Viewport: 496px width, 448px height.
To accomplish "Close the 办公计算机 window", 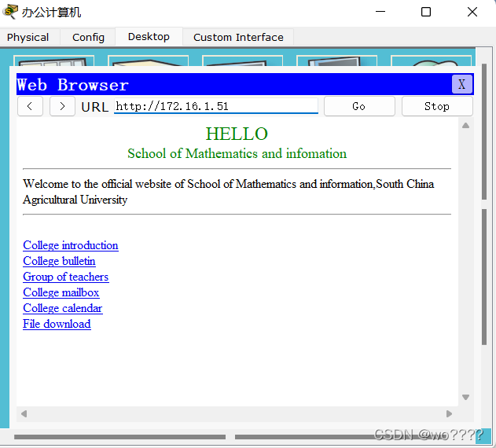I will [472, 12].
